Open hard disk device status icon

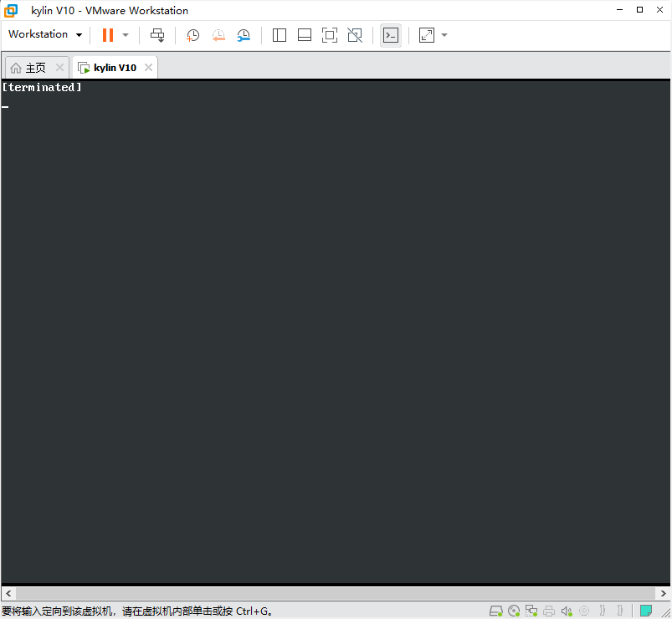pos(496,611)
